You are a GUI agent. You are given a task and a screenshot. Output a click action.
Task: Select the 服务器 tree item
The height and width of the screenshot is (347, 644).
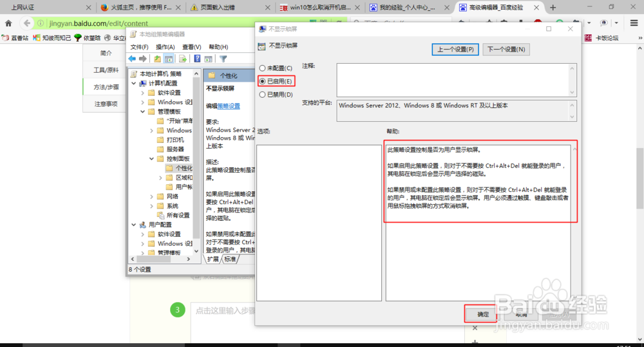171,149
